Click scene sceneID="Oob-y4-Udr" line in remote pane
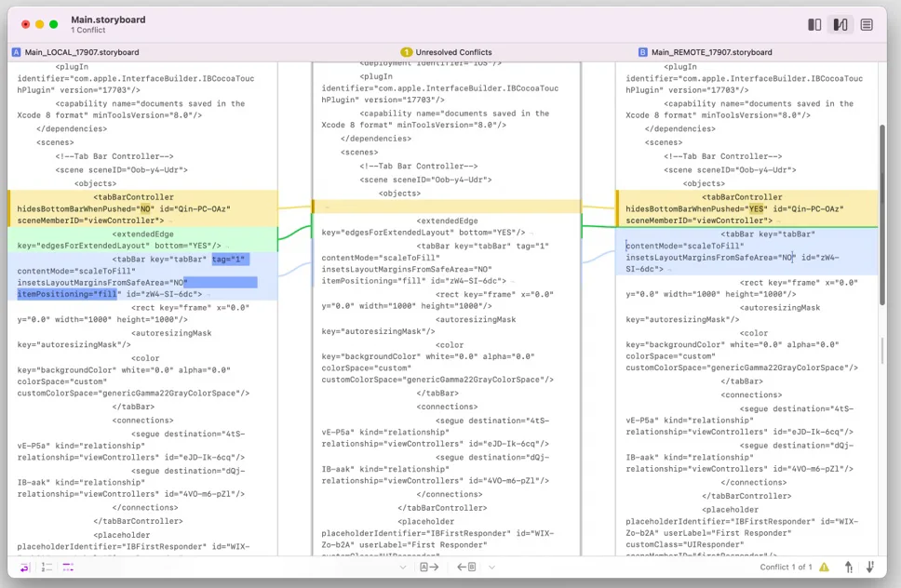Screen dimensions: 901x588 tap(730, 170)
